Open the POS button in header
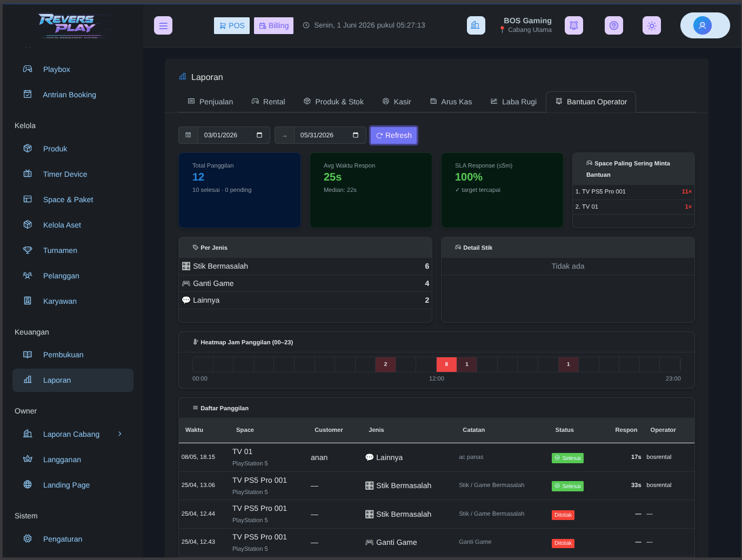This screenshot has width=742, height=560. pyautogui.click(x=232, y=25)
